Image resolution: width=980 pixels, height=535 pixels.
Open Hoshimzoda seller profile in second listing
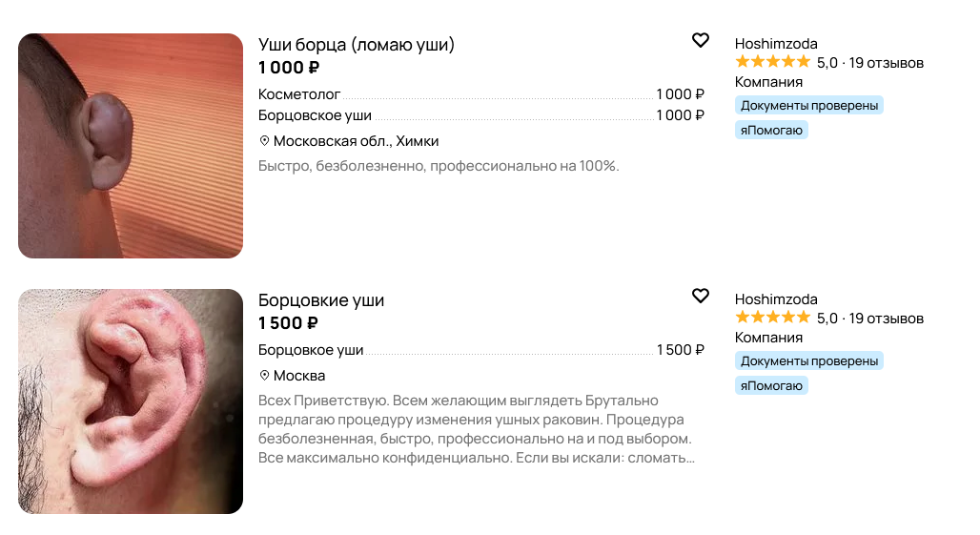[776, 298]
